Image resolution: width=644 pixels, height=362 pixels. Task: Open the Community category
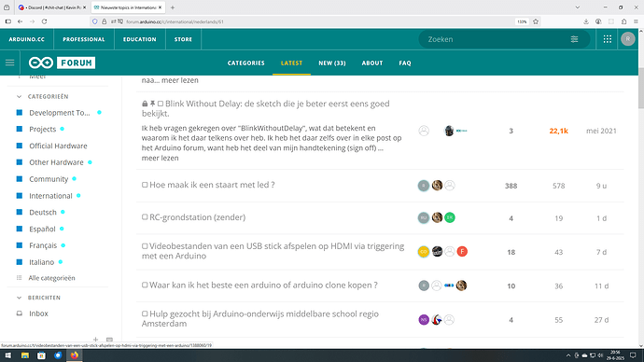[49, 179]
